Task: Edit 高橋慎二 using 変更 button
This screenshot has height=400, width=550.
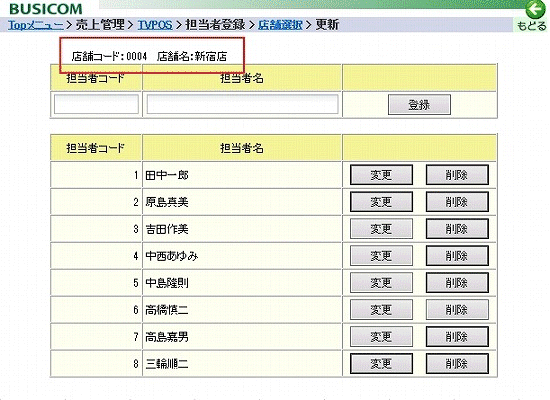Action: (381, 310)
